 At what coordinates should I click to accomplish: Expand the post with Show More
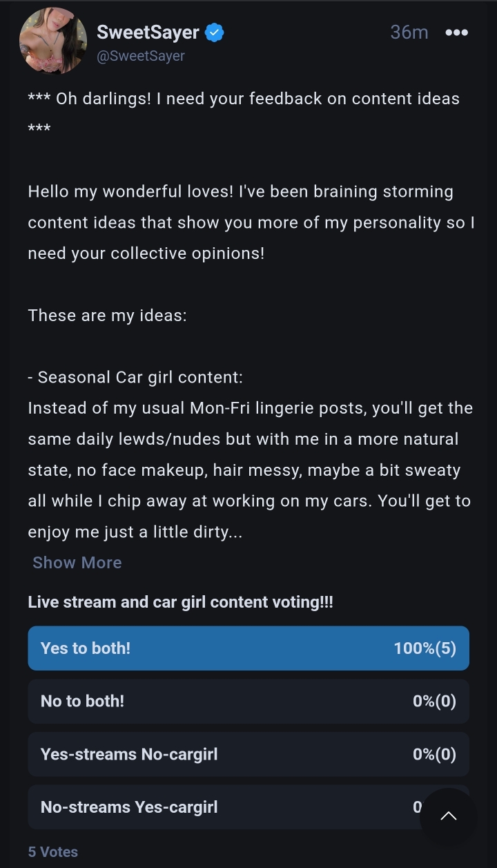click(x=77, y=563)
